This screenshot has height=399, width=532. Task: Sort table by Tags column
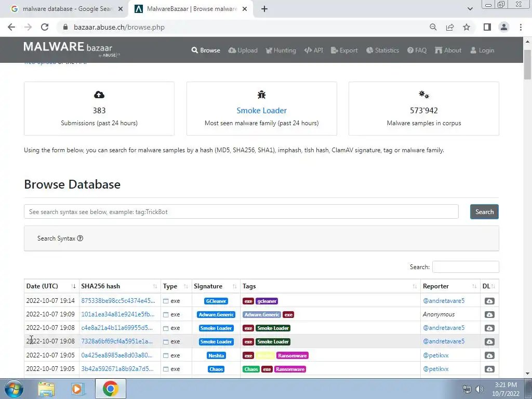(330, 286)
